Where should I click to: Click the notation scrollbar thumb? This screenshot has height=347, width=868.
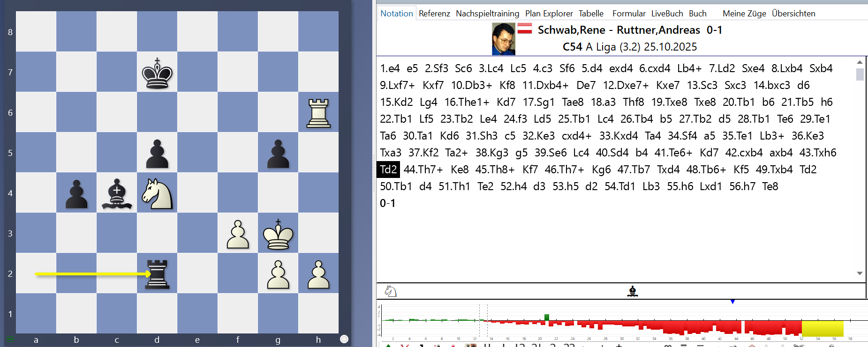click(x=860, y=74)
